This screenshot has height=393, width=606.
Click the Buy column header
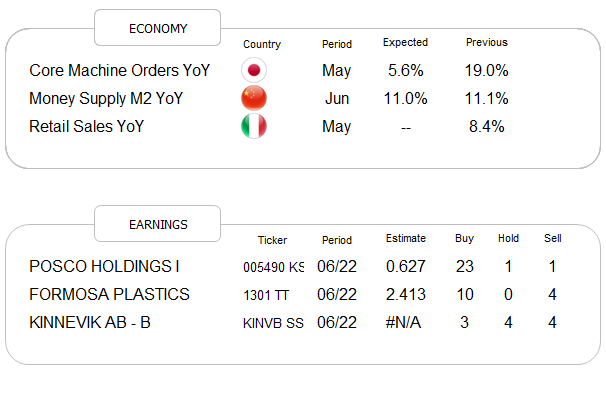click(x=464, y=238)
